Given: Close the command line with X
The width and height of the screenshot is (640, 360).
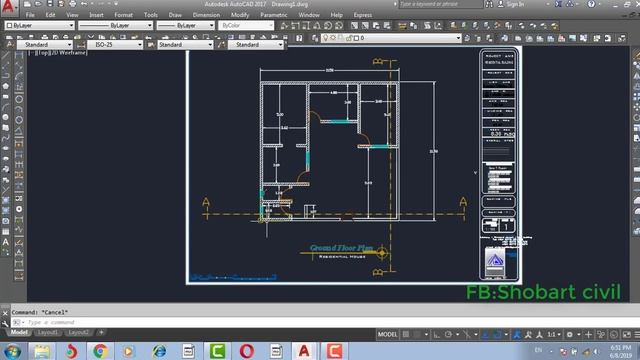Looking at the screenshot, I should [x=5, y=313].
